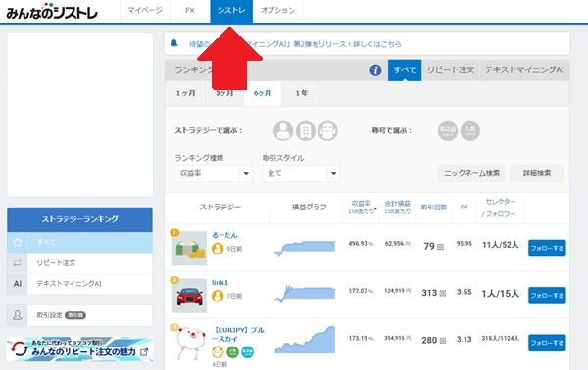Follow the link1 strategy

click(547, 296)
